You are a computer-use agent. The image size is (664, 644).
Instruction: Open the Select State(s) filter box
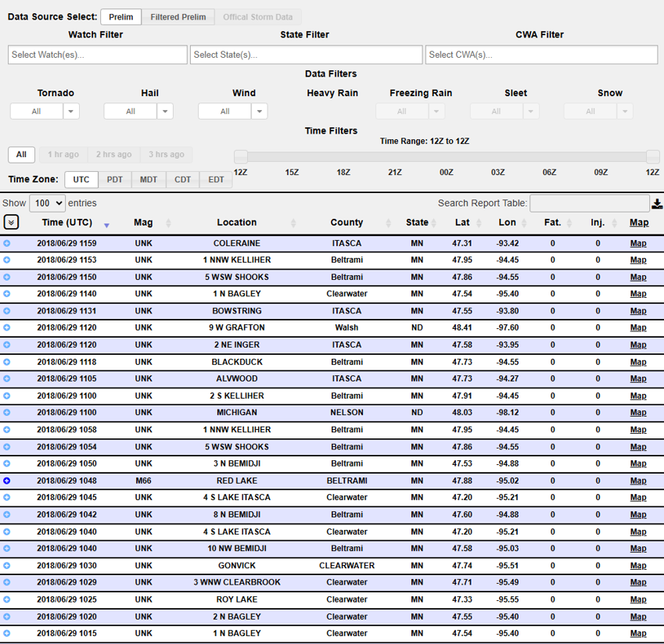pos(306,55)
